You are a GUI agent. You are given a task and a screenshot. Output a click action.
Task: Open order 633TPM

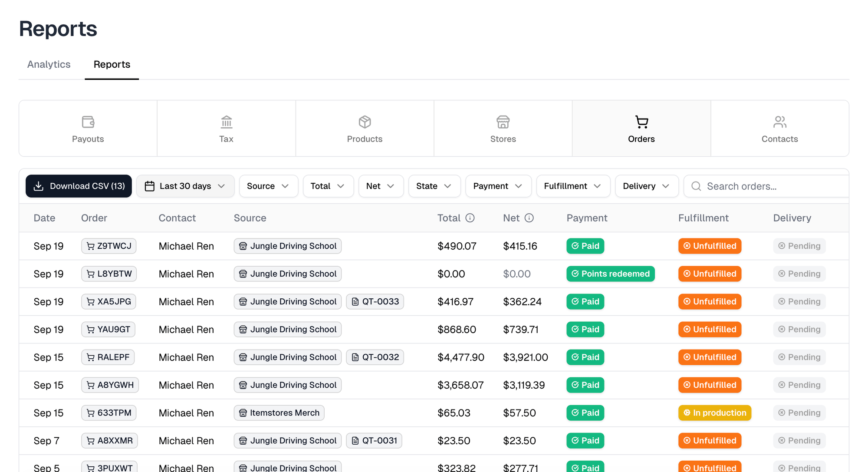109,413
